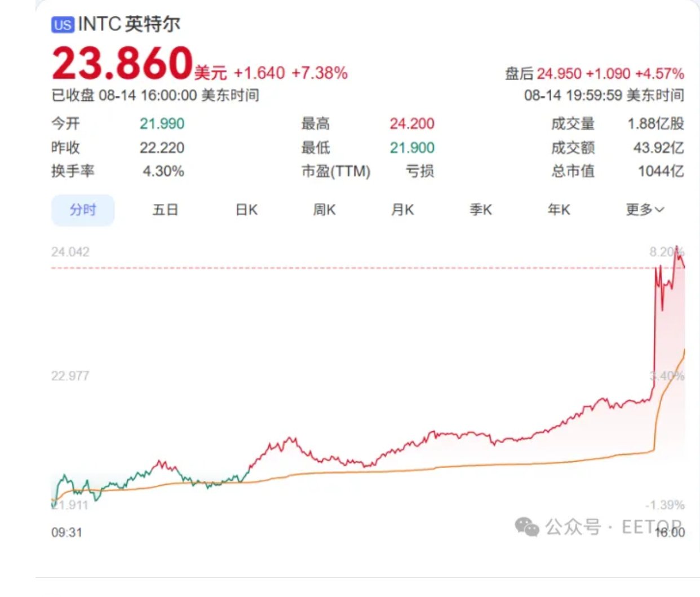
Task: Switch to the 五日 five-day tab
Action: (x=165, y=210)
